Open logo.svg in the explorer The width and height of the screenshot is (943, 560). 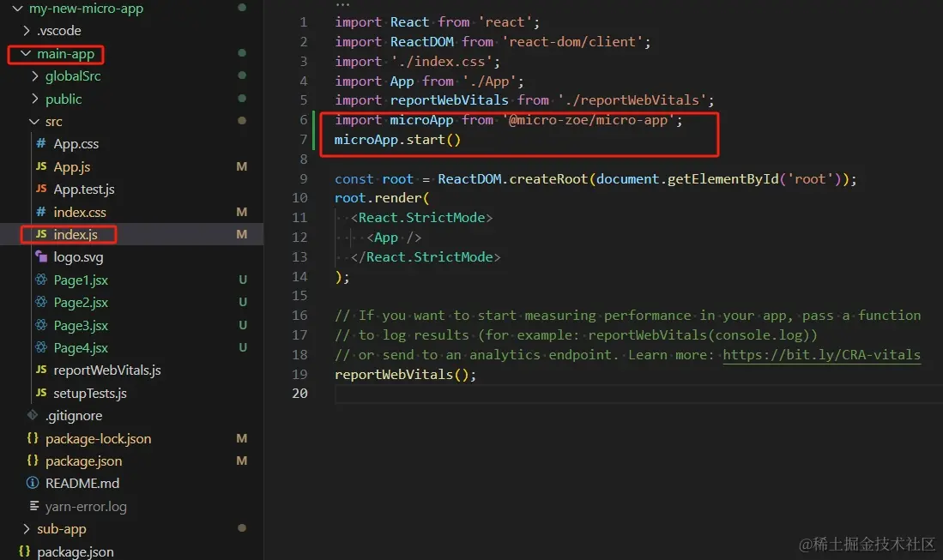[x=78, y=258]
